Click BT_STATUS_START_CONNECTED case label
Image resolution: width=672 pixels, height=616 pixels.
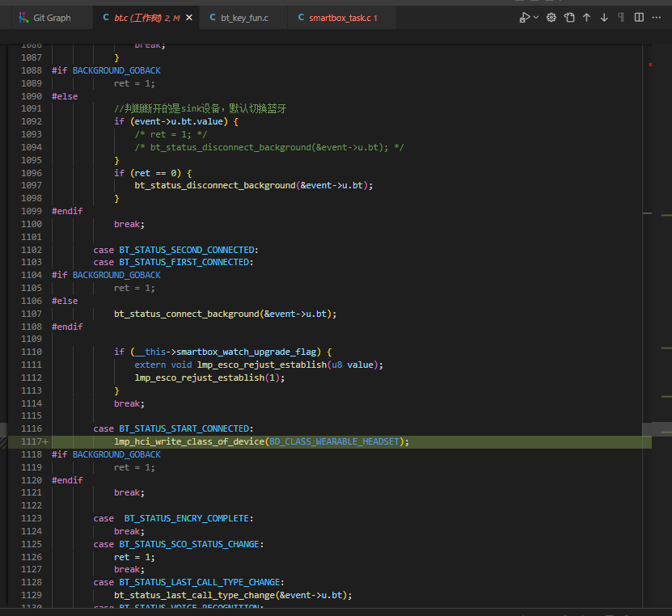pyautogui.click(x=184, y=428)
